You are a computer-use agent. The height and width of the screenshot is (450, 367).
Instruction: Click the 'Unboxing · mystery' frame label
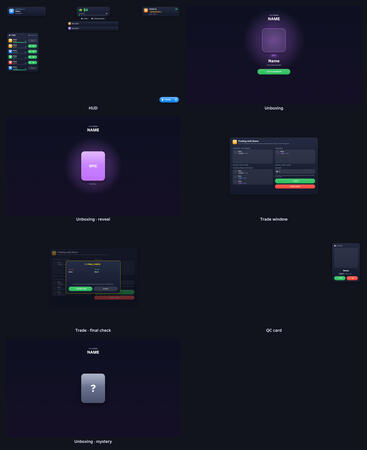(x=93, y=441)
